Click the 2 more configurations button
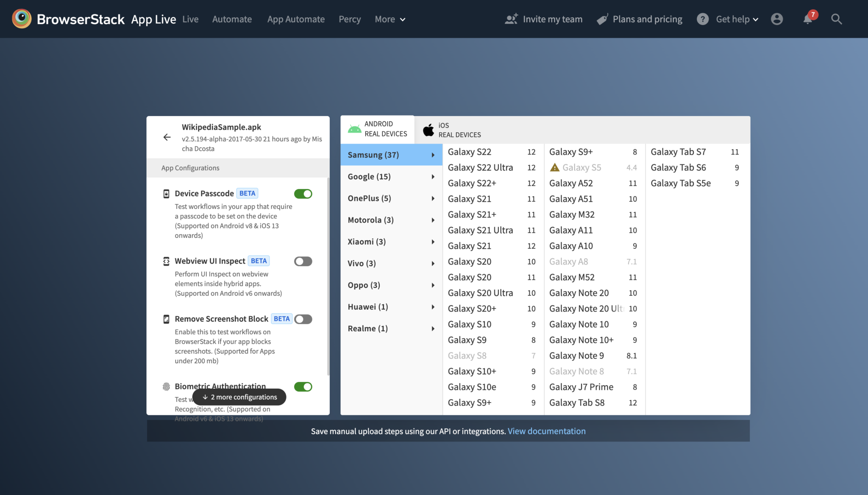The image size is (868, 495). [239, 397]
